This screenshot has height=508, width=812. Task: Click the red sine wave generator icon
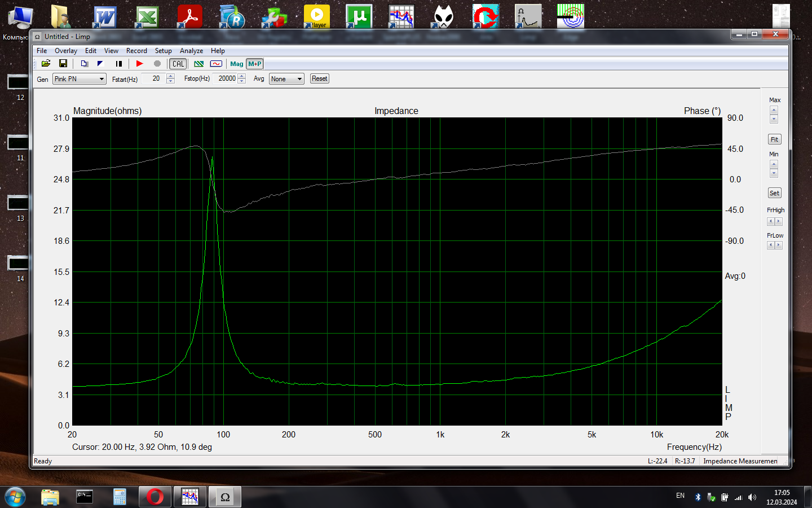[x=216, y=64]
